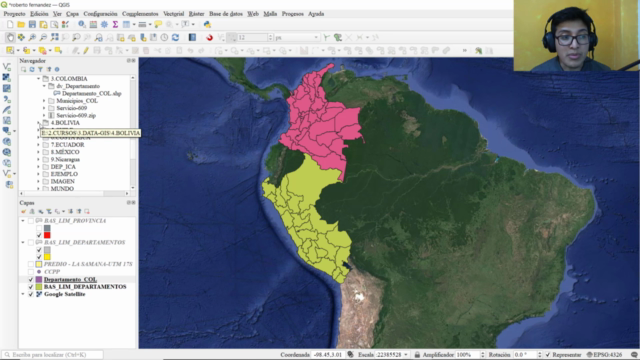Viewport: 640px width, 360px height.
Task: Select the 9.Nicaragua folder
Action: pos(65,160)
